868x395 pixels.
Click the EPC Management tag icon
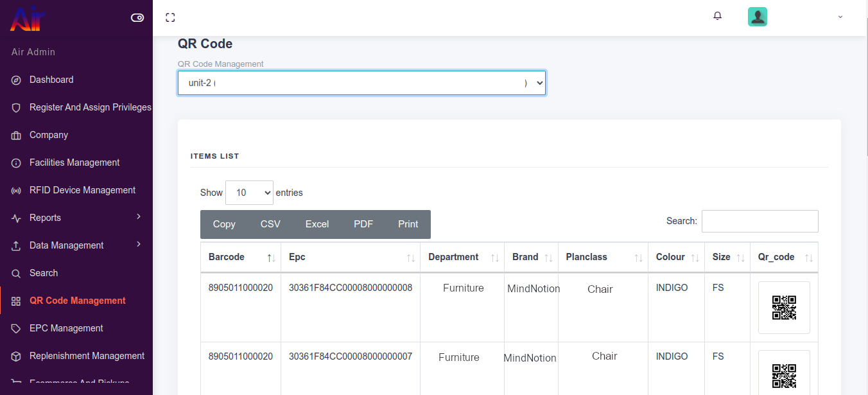coord(17,329)
